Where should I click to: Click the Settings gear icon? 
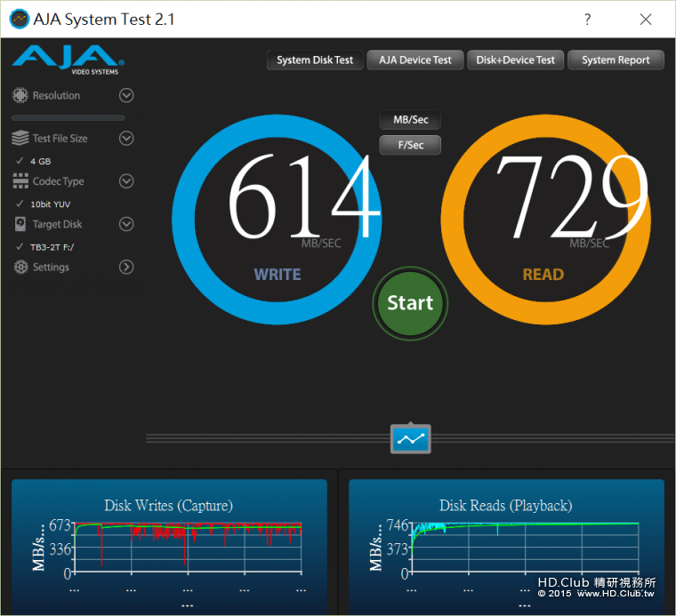[20, 267]
